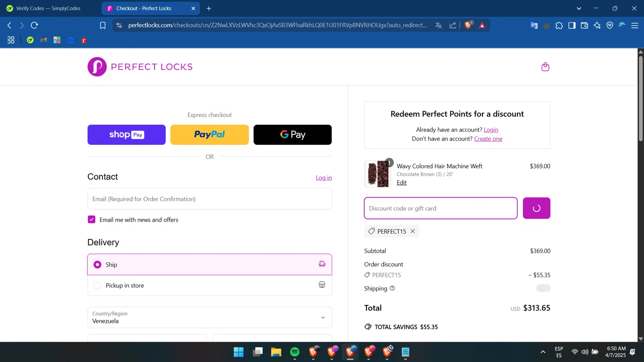This screenshot has width=644, height=362.
Task: Click the Login link for Perfect Points
Action: [x=491, y=130]
